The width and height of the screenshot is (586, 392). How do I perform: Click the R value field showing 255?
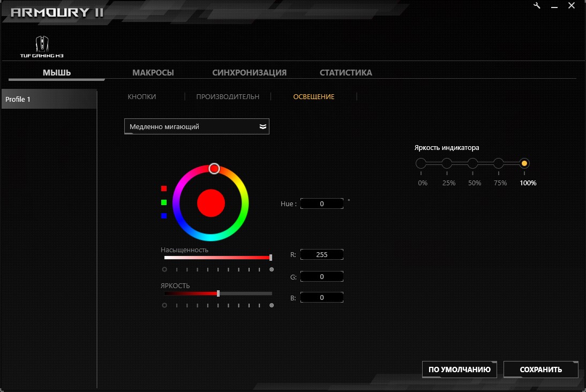click(322, 254)
